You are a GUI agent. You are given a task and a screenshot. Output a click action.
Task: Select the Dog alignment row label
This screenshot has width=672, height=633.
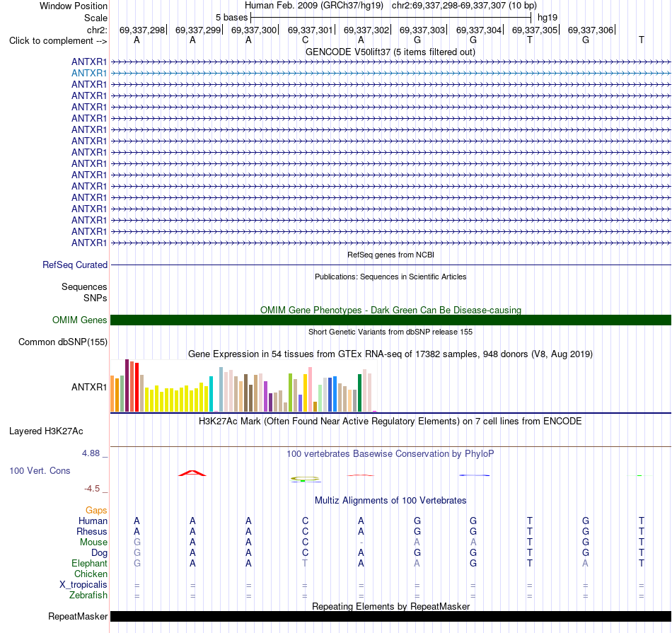tap(100, 553)
